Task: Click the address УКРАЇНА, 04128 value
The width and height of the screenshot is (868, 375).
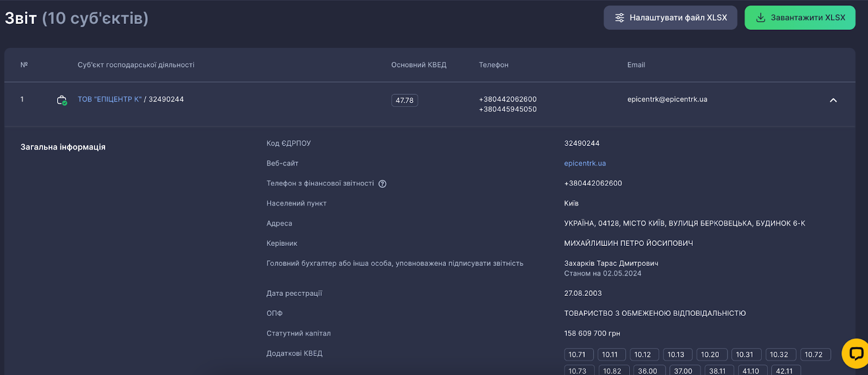Action: pyautogui.click(x=685, y=224)
